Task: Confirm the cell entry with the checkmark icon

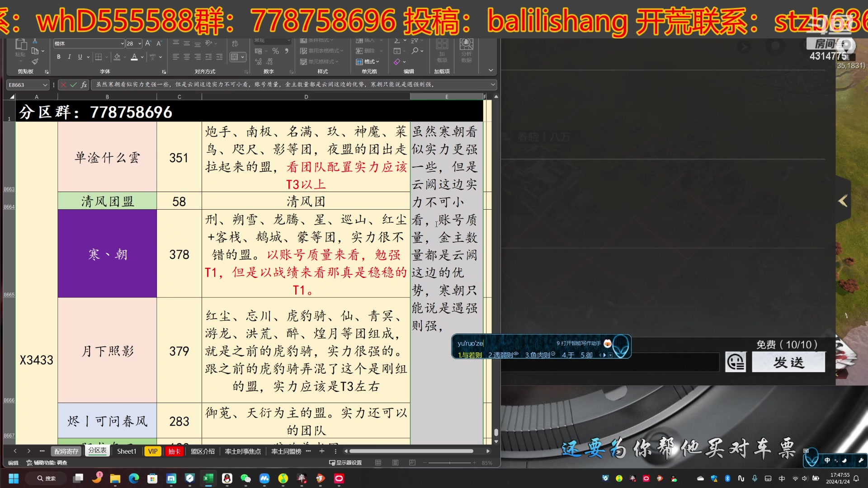Action: pos(73,84)
